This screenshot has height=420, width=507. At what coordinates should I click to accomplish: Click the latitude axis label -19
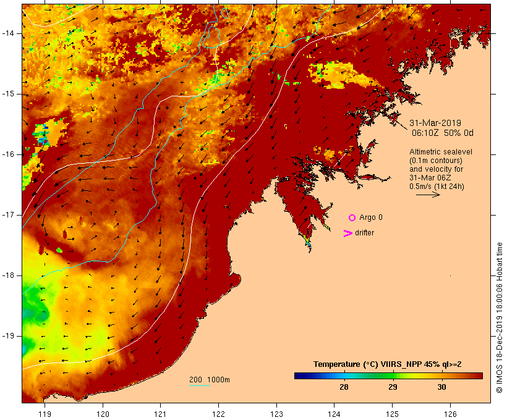pos(8,336)
